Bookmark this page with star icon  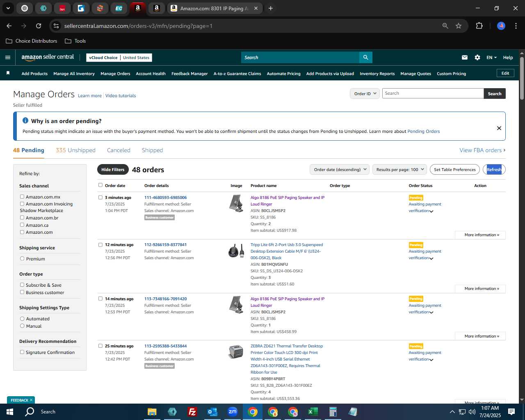click(x=459, y=26)
